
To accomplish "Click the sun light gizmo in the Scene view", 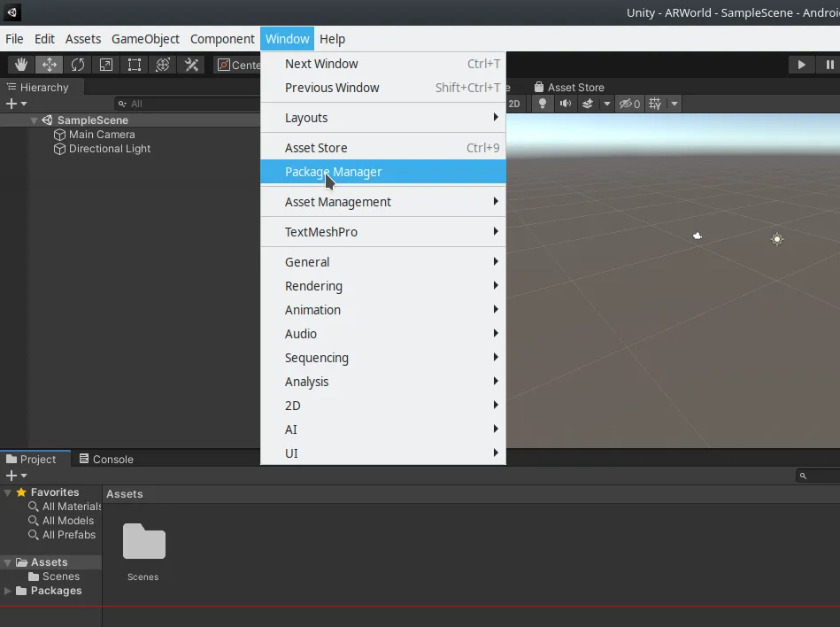I will tap(777, 239).
